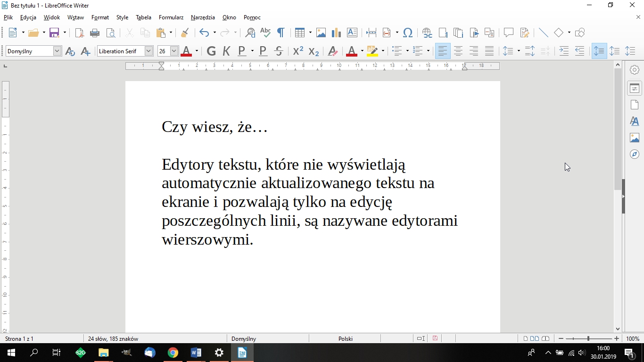Insert an image using the toolbar icon
Image resolution: width=644 pixels, height=362 pixels.
321,33
